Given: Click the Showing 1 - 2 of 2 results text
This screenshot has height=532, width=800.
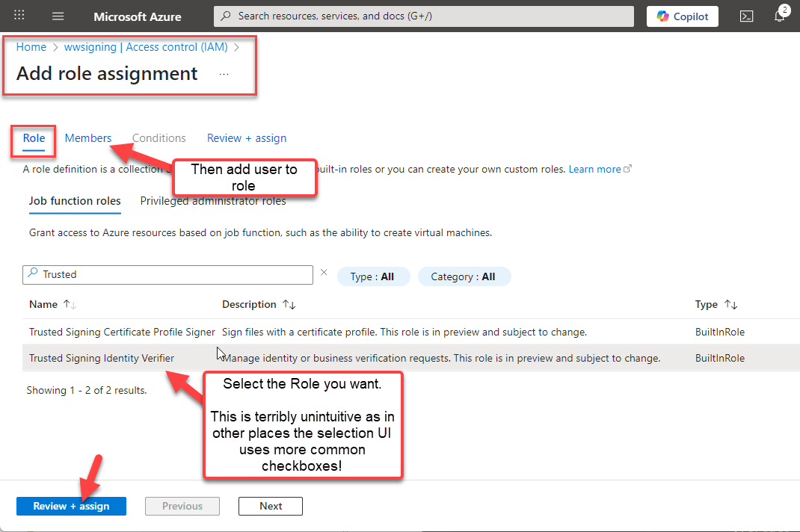Looking at the screenshot, I should tap(87, 390).
